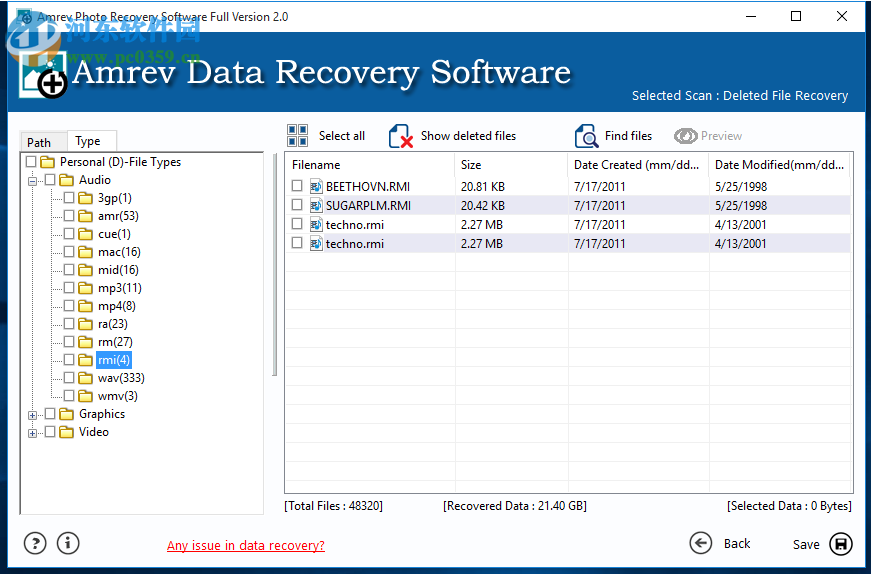Screen dimensions: 871x574
Task: Maximize the Amrev window
Action: tap(796, 16)
